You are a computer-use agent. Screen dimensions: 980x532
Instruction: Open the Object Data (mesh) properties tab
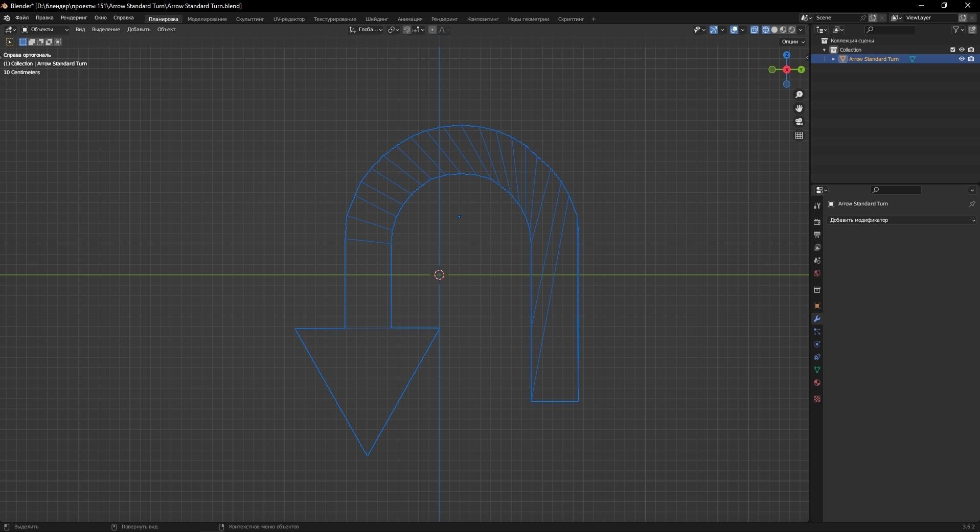(817, 369)
